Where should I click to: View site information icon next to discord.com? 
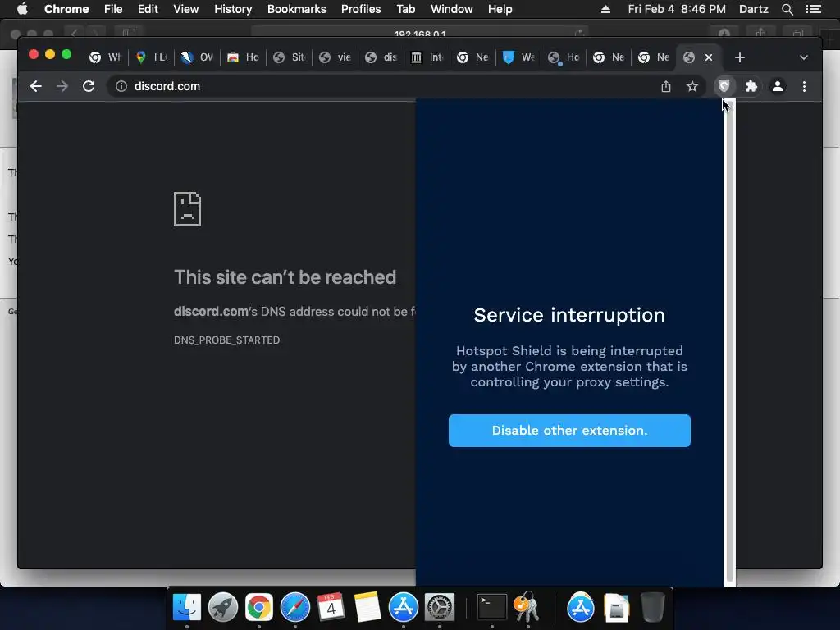click(x=121, y=86)
